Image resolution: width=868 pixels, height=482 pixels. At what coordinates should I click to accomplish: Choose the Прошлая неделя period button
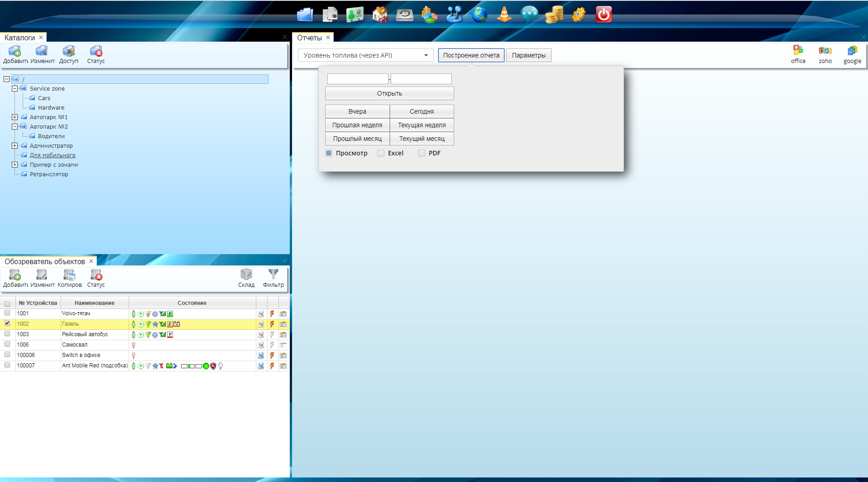pyautogui.click(x=357, y=125)
